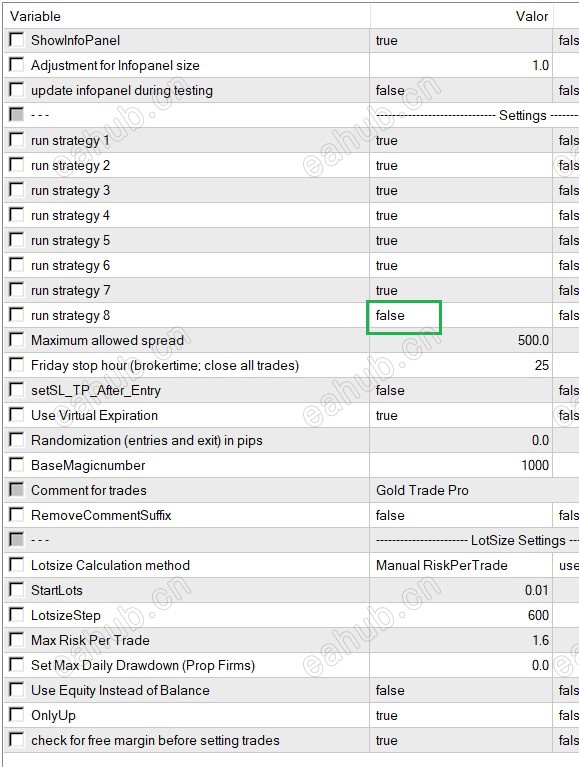The image size is (579, 767).
Task: Tick the BaseMagicnumber checkbox
Action: click(x=17, y=465)
